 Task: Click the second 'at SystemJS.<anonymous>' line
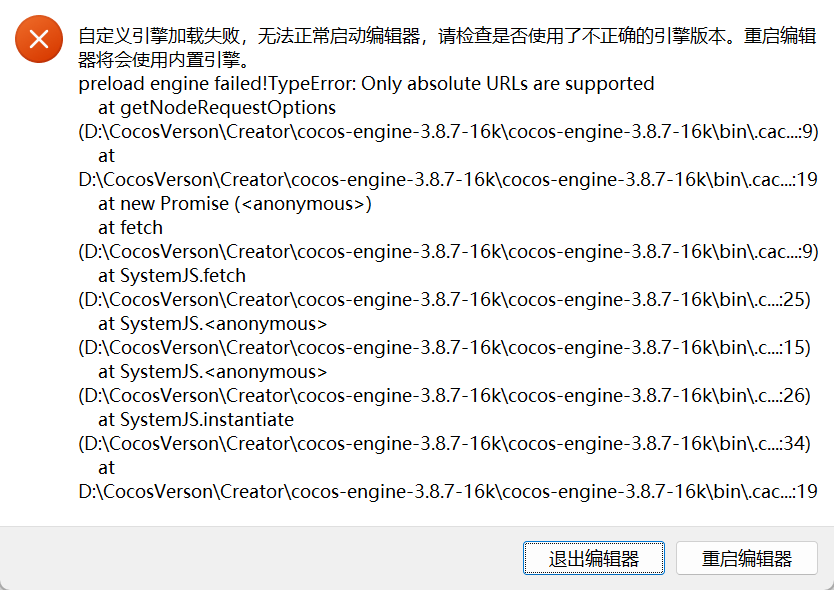point(212,372)
